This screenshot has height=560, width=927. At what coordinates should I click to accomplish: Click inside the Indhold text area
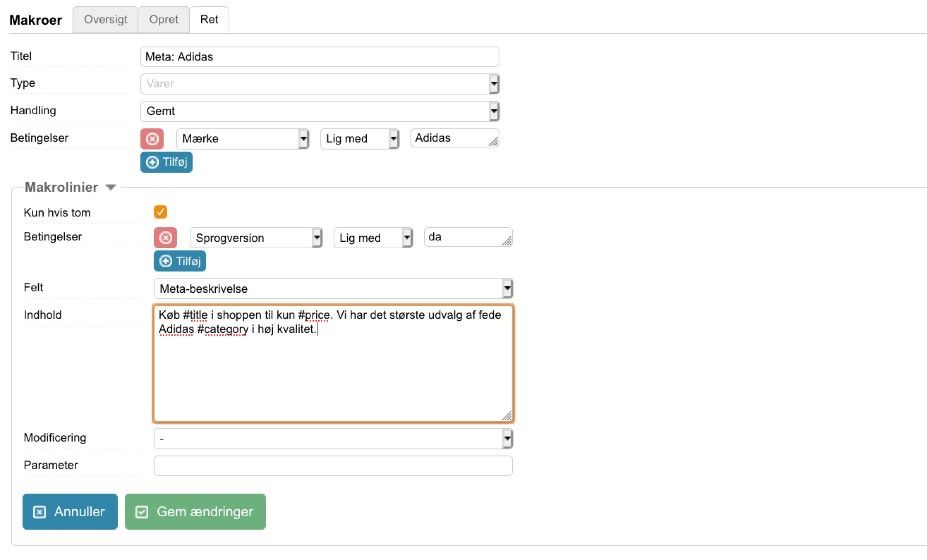point(333,364)
